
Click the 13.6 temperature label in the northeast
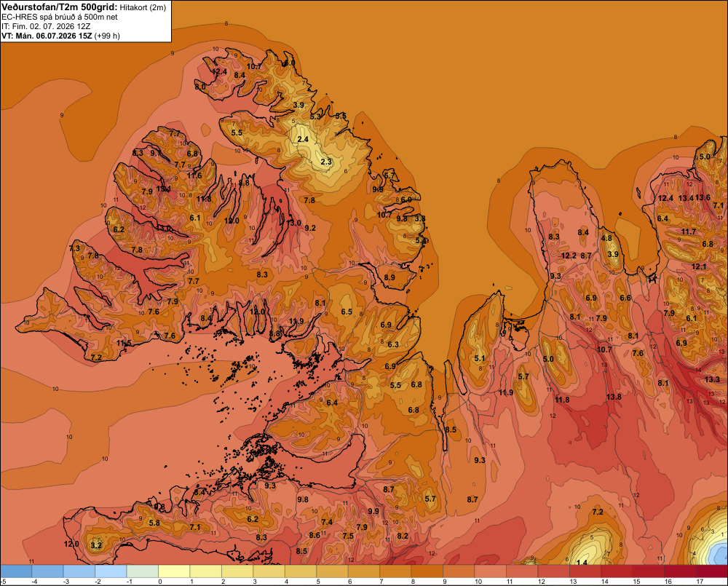703,197
